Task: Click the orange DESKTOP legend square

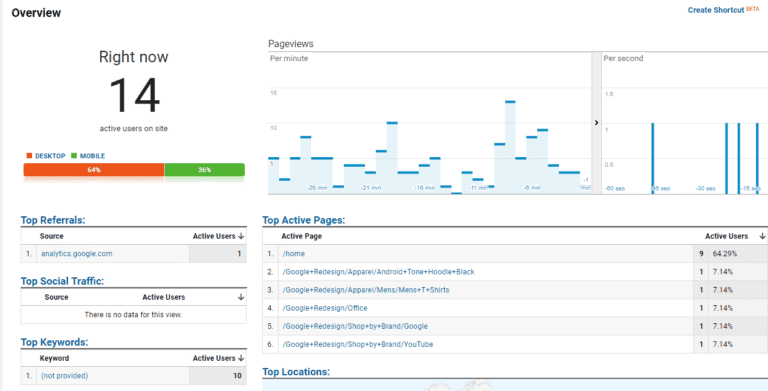Action: (29, 156)
